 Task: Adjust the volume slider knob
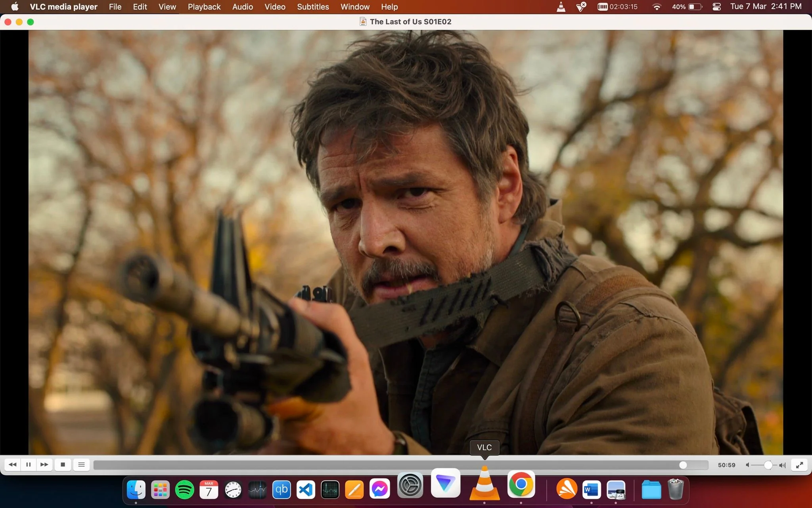768,465
